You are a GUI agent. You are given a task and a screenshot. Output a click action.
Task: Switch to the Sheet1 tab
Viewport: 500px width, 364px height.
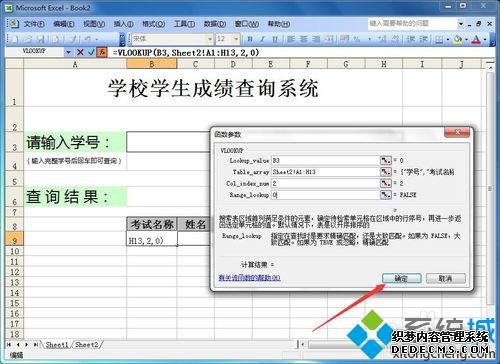point(57,344)
